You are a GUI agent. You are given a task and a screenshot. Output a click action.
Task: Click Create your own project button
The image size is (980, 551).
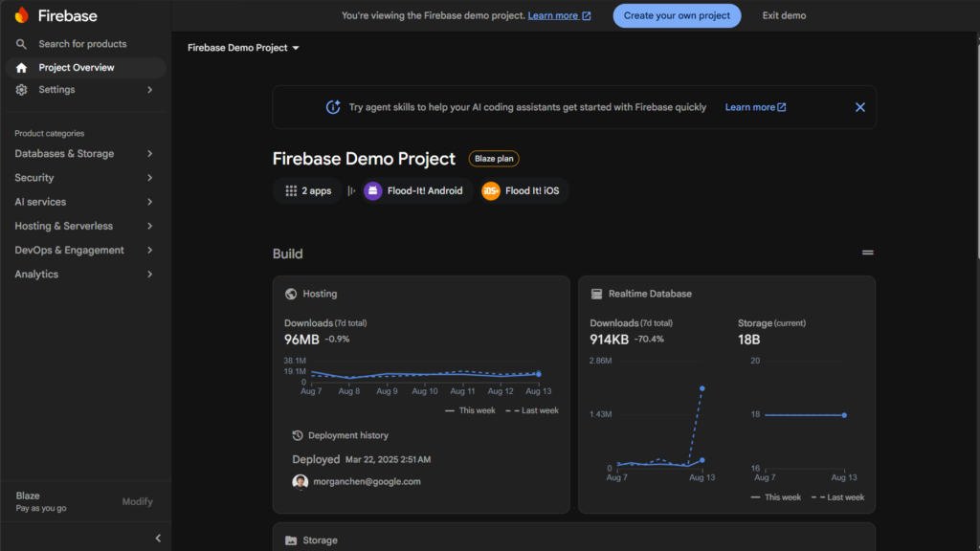click(x=677, y=15)
